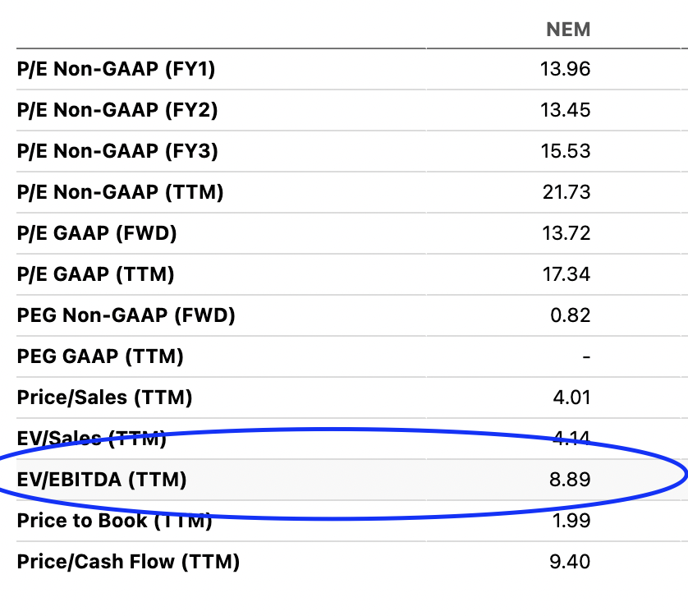Click the P/E Non-GAAP (FY2) metric label
The width and height of the screenshot is (688, 616).
(117, 110)
